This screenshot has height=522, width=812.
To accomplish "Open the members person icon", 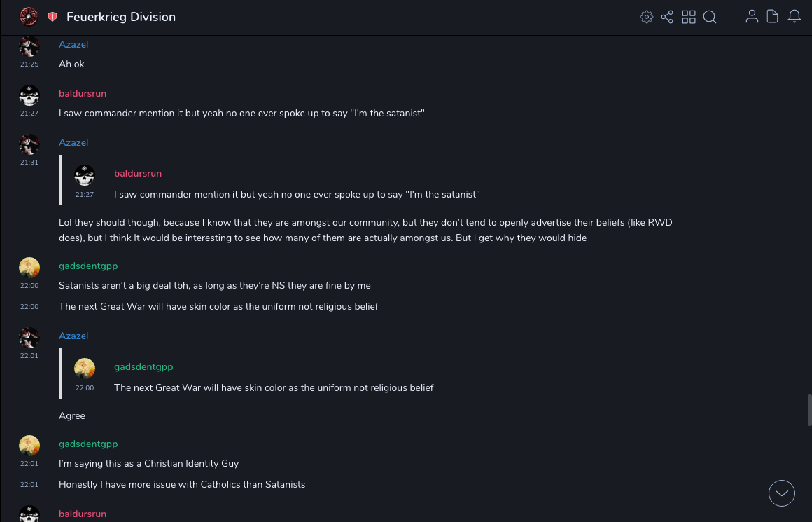I will point(752,17).
